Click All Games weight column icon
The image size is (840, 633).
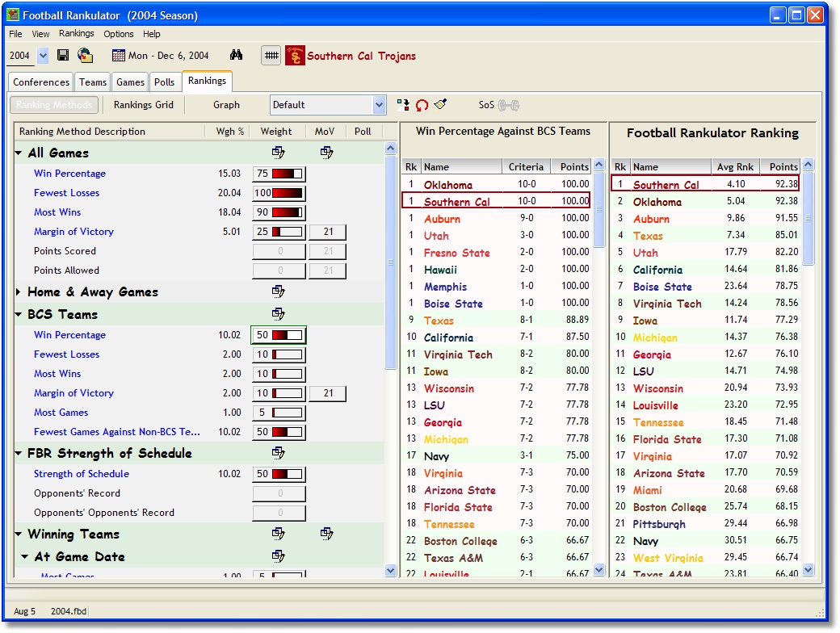tap(278, 153)
